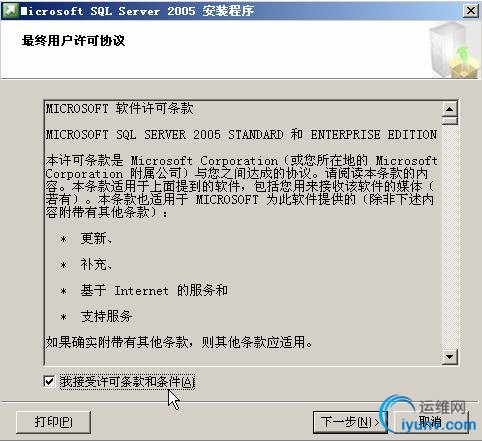The width and height of the screenshot is (482, 441).
Task: Click the SQL Server setup title bar icon
Action: click(x=10, y=10)
